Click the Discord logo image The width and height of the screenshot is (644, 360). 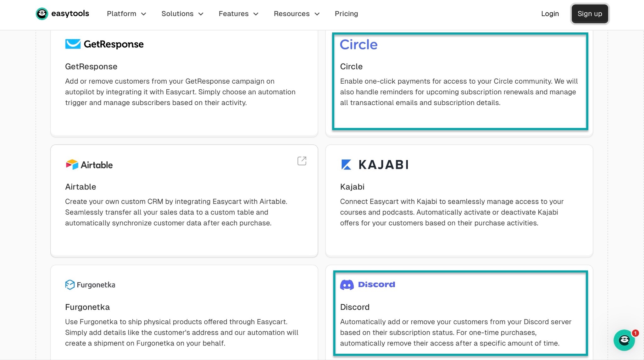368,285
